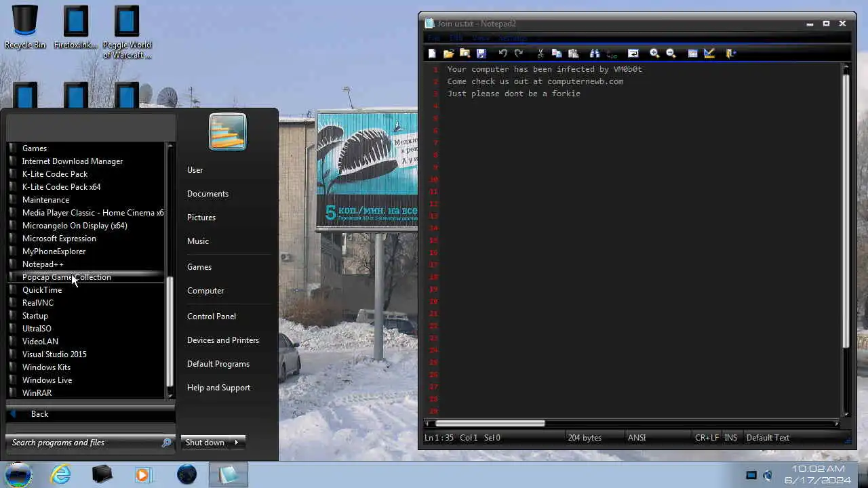Click the CR+LF status bar entry

pyautogui.click(x=707, y=438)
